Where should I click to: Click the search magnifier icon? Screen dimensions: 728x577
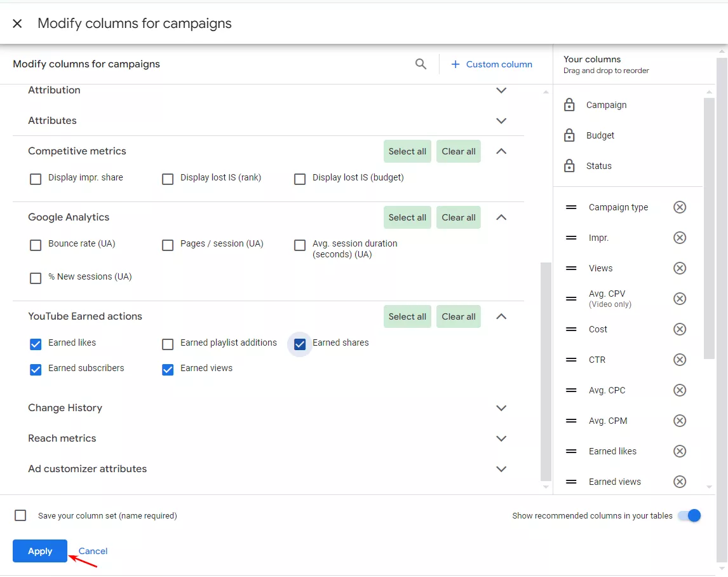click(x=421, y=64)
